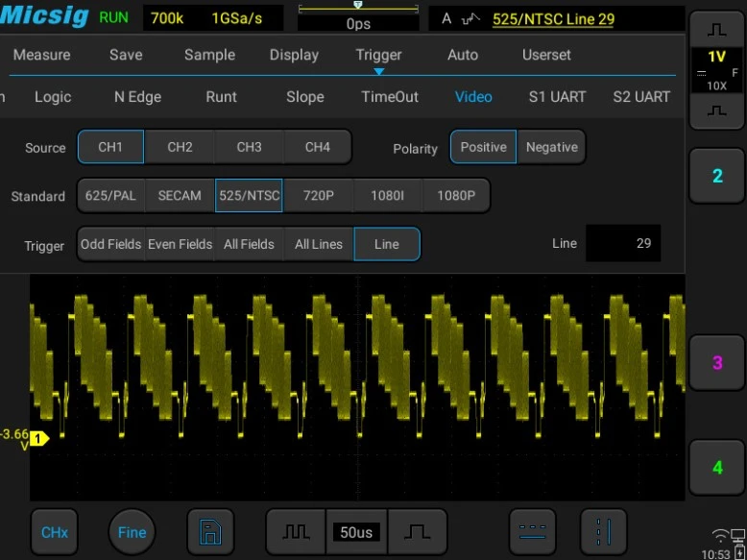Tap the 1GSa/s sample rate readout

point(237,18)
